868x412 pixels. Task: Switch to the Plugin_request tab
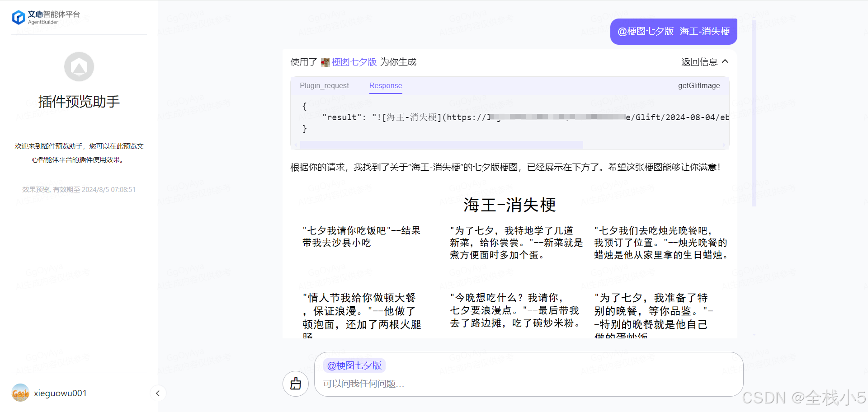(x=324, y=85)
